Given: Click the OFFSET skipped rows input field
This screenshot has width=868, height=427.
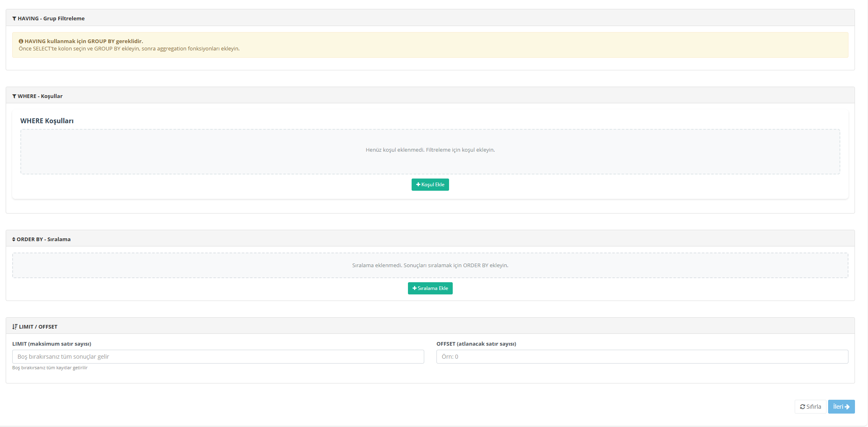Looking at the screenshot, I should [x=642, y=357].
